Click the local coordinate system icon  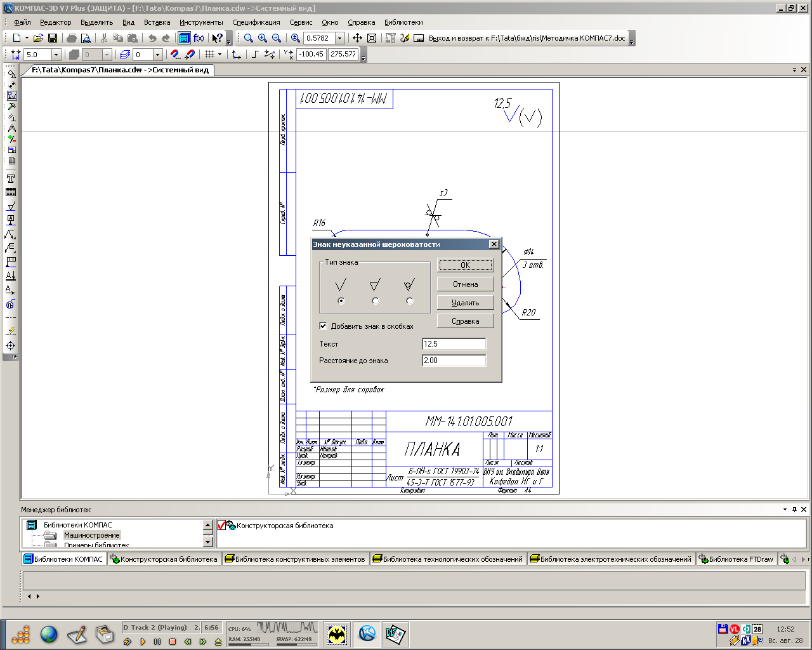237,55
